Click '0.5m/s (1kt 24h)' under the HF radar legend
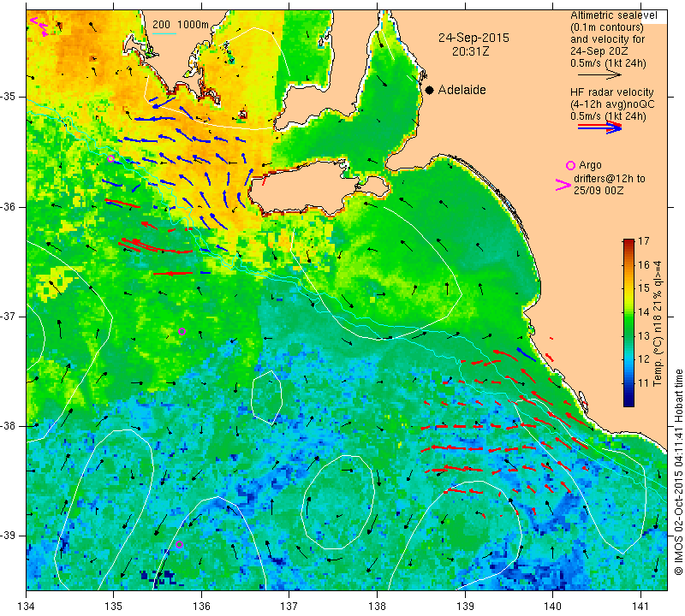The image size is (685, 616). tap(608, 116)
